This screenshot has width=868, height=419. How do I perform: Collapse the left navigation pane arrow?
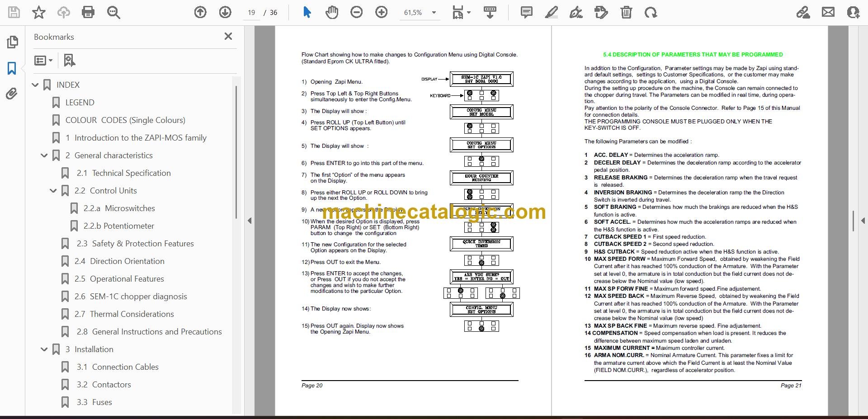pyautogui.click(x=250, y=221)
